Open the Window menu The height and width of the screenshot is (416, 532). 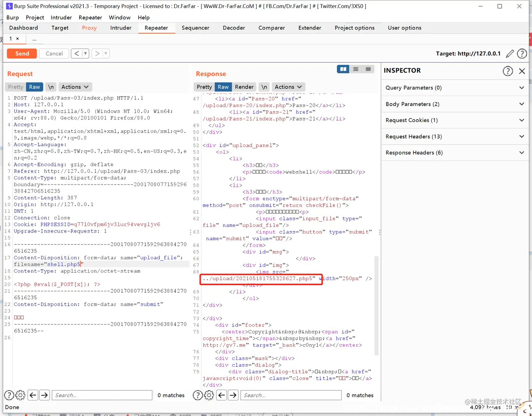tap(120, 18)
